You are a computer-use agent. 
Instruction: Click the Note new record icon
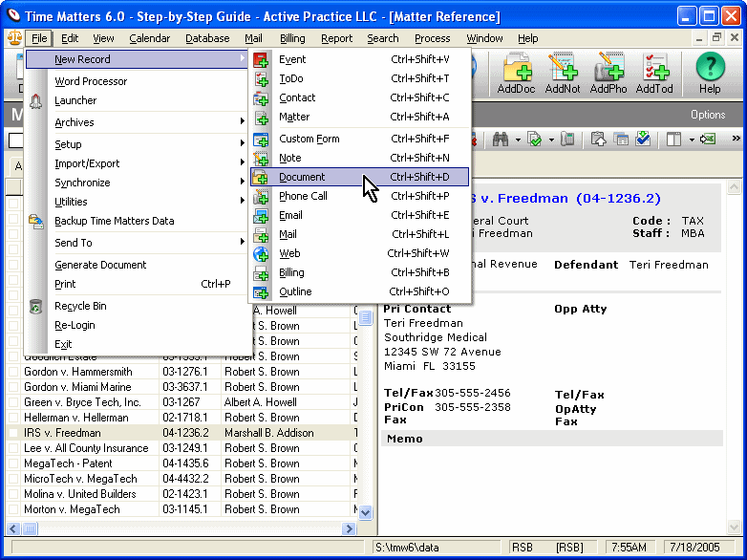[x=261, y=158]
